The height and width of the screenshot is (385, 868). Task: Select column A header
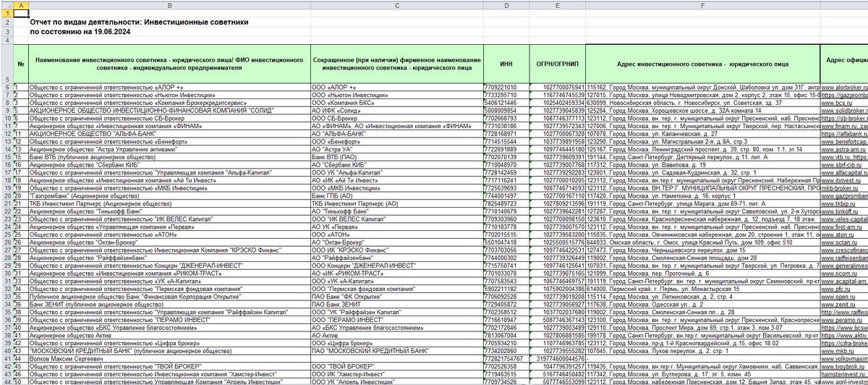[x=21, y=6]
